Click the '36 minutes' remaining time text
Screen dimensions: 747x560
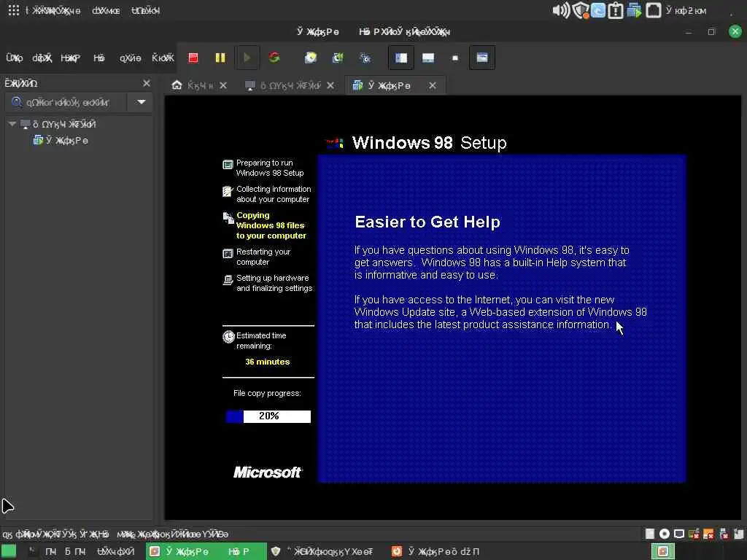267,362
